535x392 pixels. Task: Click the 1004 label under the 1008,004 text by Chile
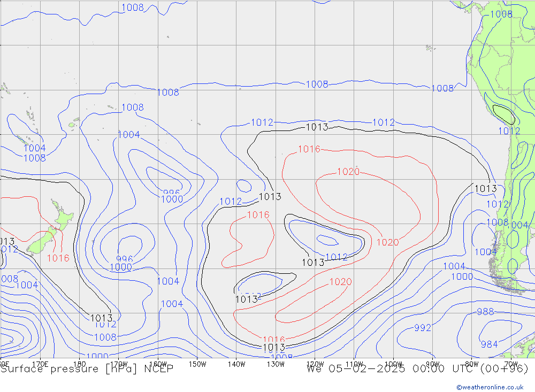486,252
